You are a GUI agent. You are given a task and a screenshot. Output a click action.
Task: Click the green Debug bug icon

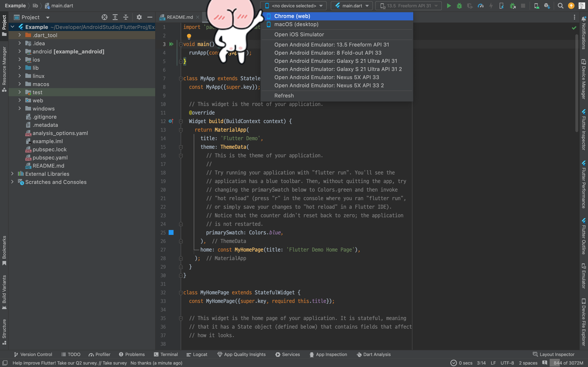pos(459,6)
